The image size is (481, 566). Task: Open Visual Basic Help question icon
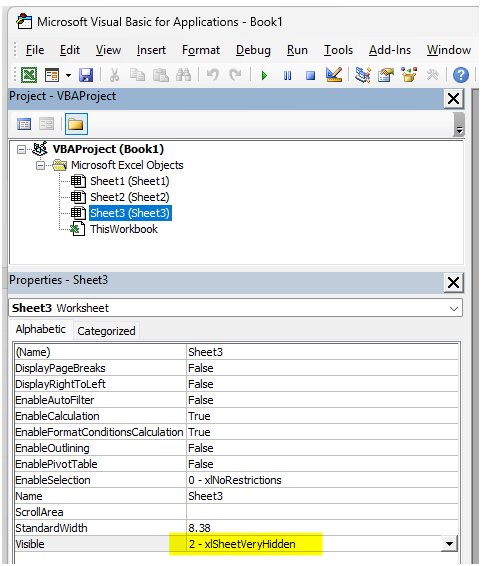[461, 75]
